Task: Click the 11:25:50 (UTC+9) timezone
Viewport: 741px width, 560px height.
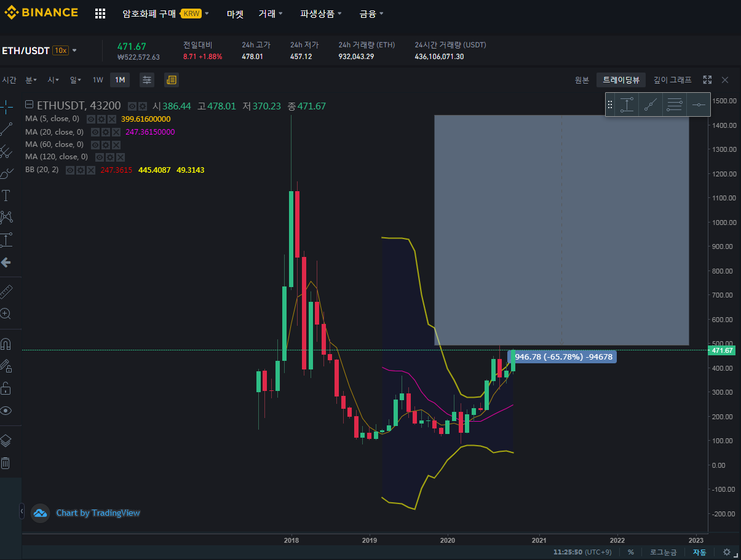Action: tap(582, 552)
